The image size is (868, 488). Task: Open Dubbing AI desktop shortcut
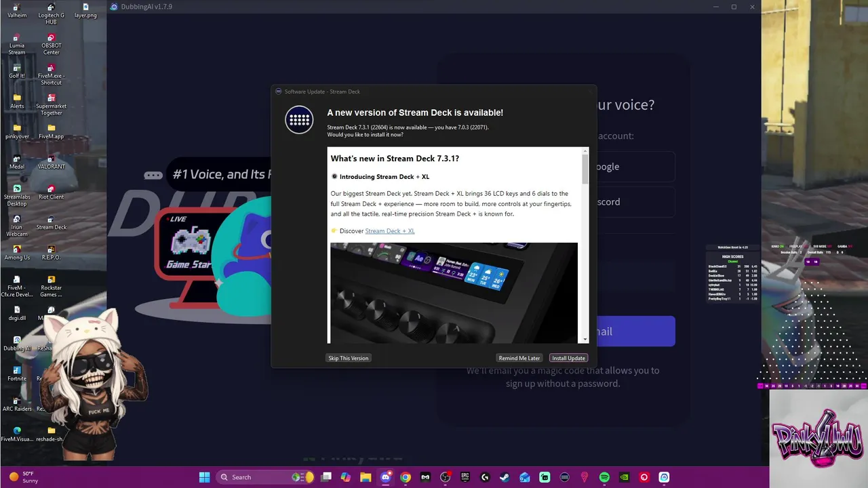point(17,343)
